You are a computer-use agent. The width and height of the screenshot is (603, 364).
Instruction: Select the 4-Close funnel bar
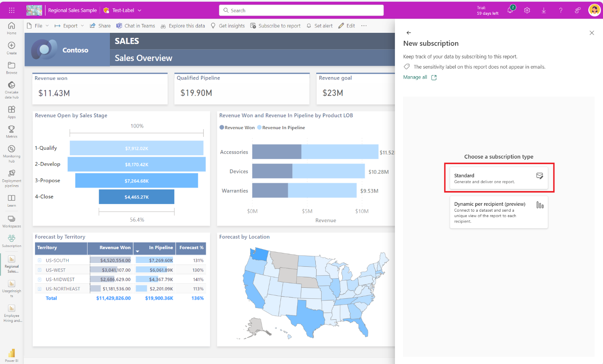[136, 197]
